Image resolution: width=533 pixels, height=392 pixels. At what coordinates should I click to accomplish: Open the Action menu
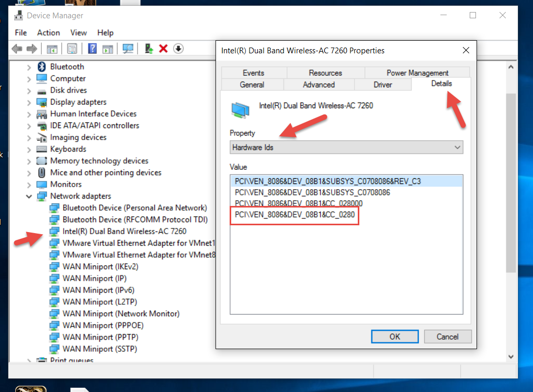click(x=48, y=32)
